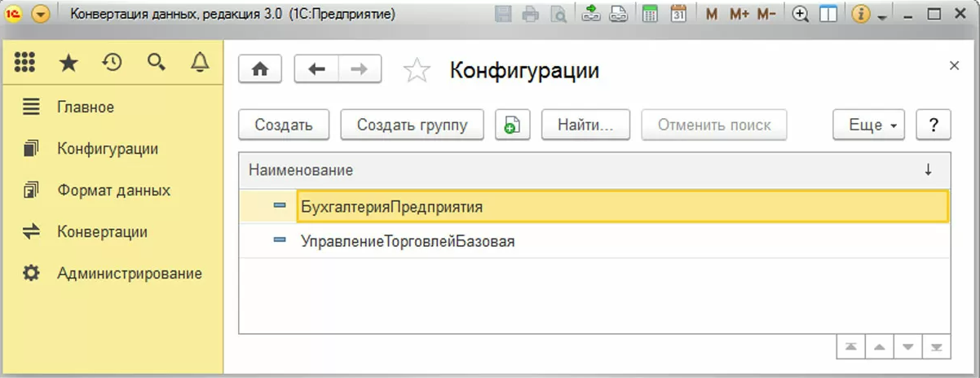Show history with the clock icon
Image resolution: width=980 pixels, height=378 pixels.
[x=112, y=63]
